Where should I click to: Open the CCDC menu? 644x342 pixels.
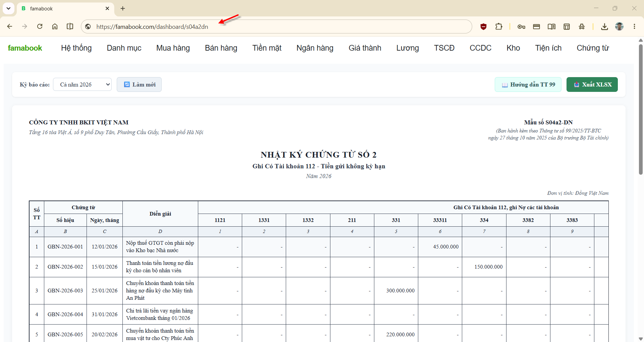[480, 48]
